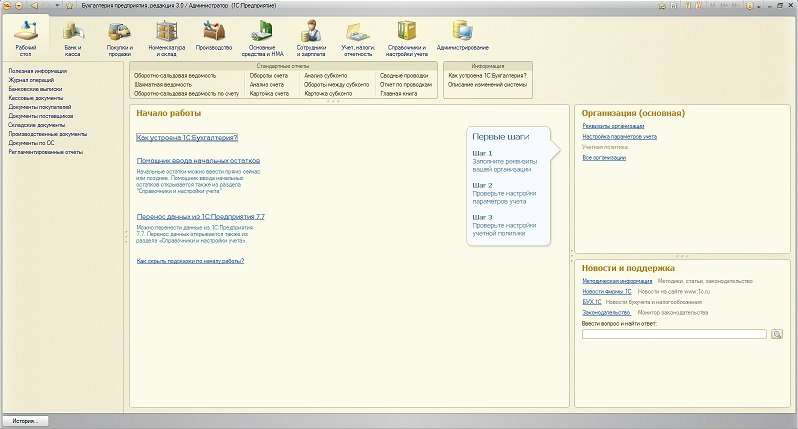798x429 pixels.
Task: Open Регламентированные отчеты in the left panel
Action: pos(45,152)
